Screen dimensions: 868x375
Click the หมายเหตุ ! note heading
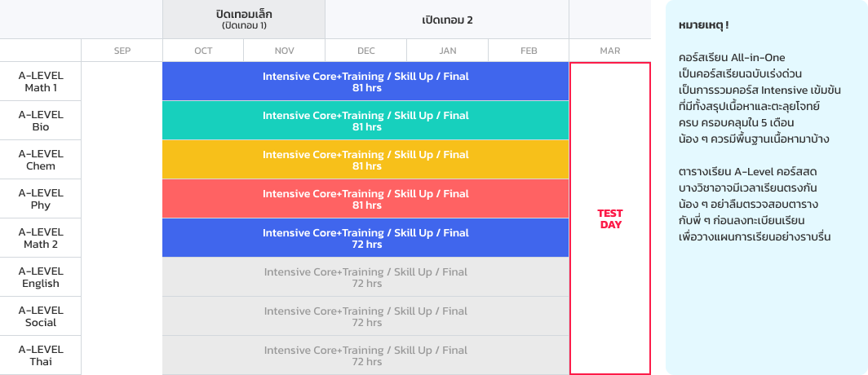point(703,26)
